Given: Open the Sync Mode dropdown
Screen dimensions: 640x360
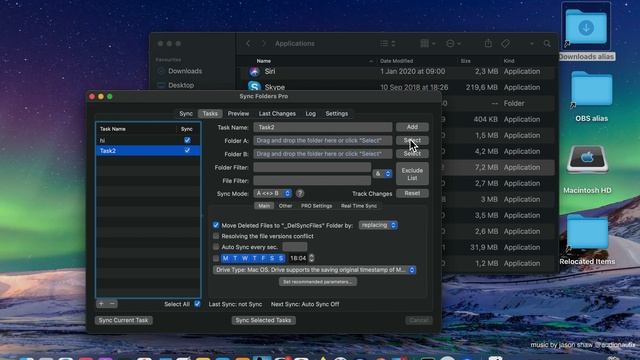Looking at the screenshot, I should coord(272,193).
